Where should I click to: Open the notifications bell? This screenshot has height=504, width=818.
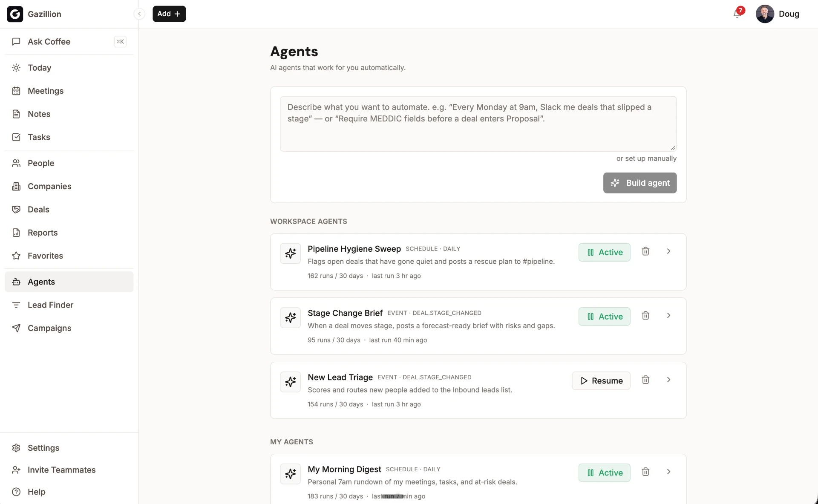[737, 14]
